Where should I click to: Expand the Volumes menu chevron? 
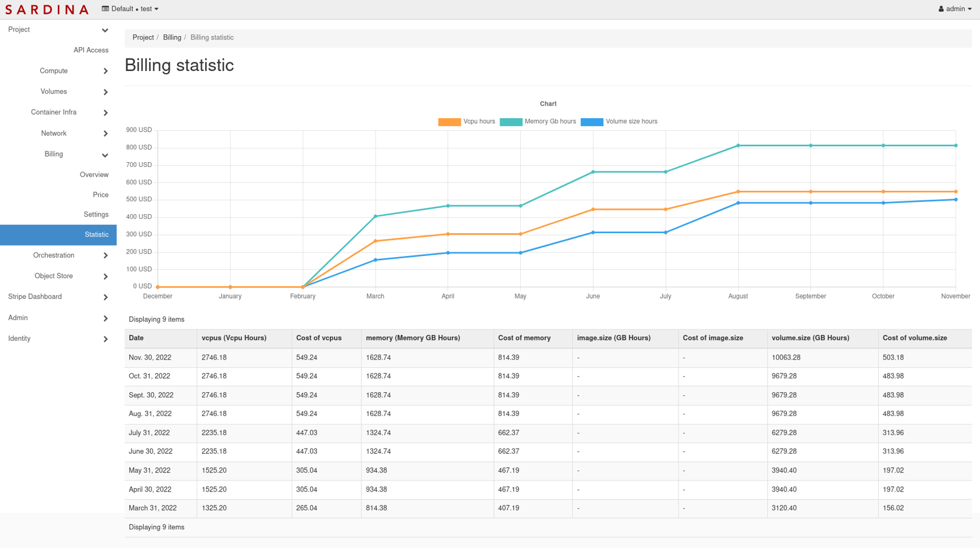pos(105,92)
